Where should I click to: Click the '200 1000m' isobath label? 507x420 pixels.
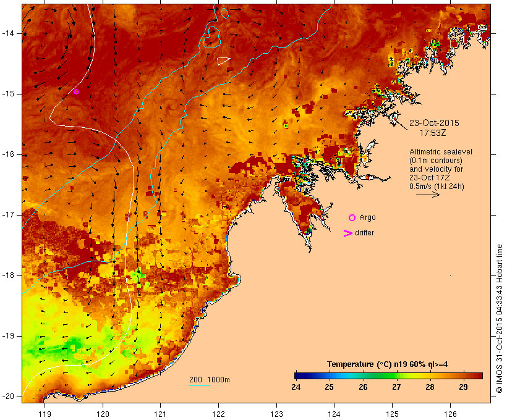tap(210, 380)
